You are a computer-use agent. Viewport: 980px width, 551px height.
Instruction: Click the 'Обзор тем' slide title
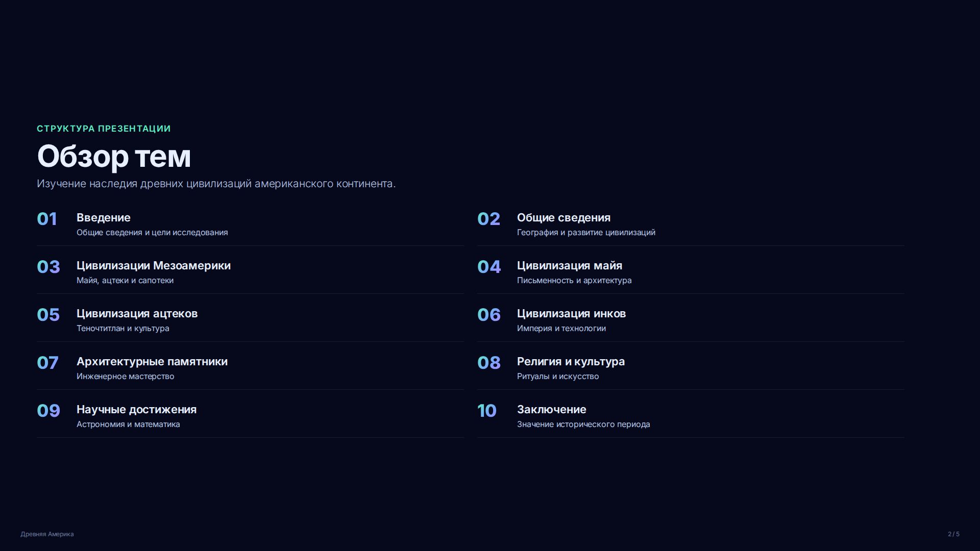click(x=114, y=156)
